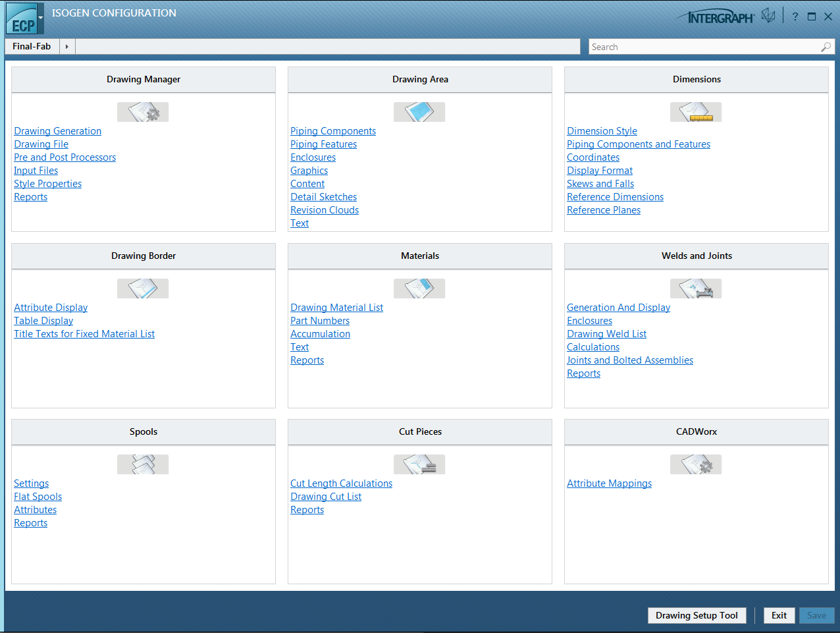The height and width of the screenshot is (633, 840).
Task: Click the Dimensions ruler icon
Action: click(x=696, y=111)
